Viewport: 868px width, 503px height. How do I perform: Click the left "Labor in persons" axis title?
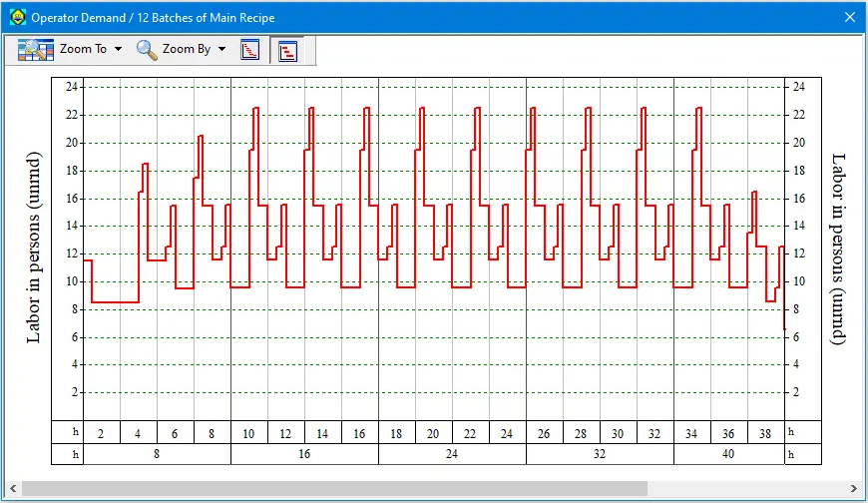pos(34,248)
